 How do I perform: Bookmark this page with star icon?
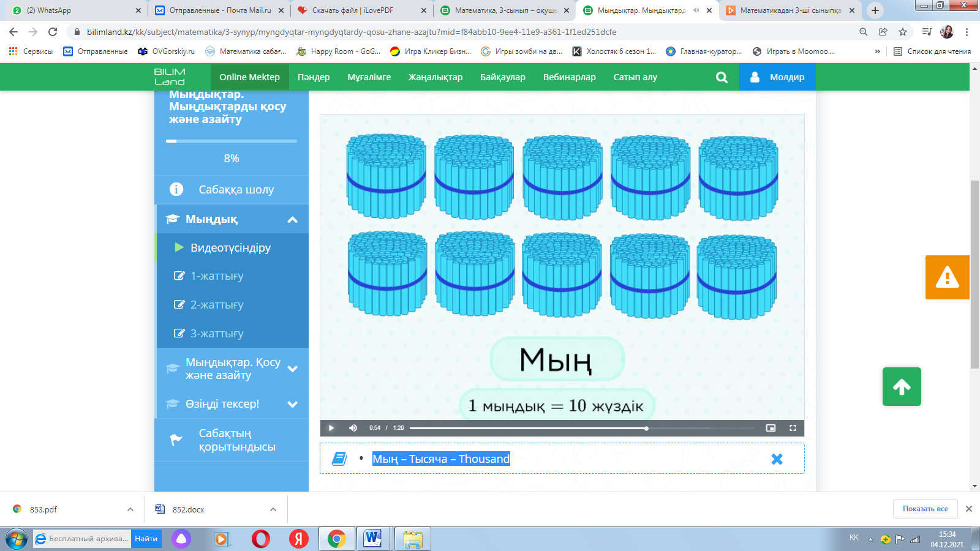pos(903,32)
